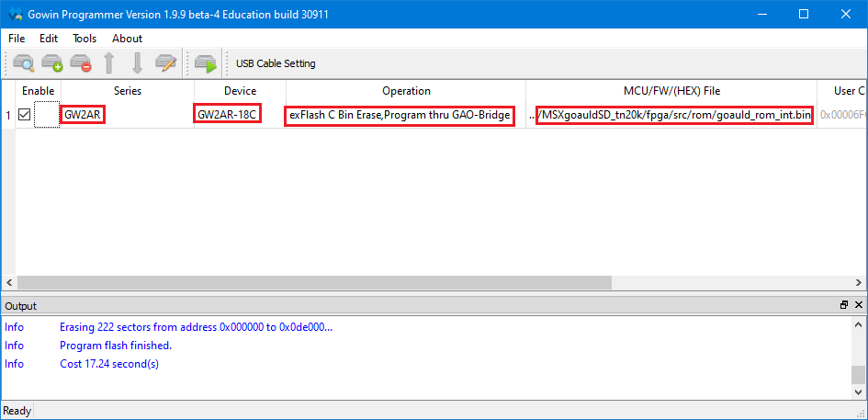Click the device table horizontal scrollbar thumb

[x=314, y=282]
